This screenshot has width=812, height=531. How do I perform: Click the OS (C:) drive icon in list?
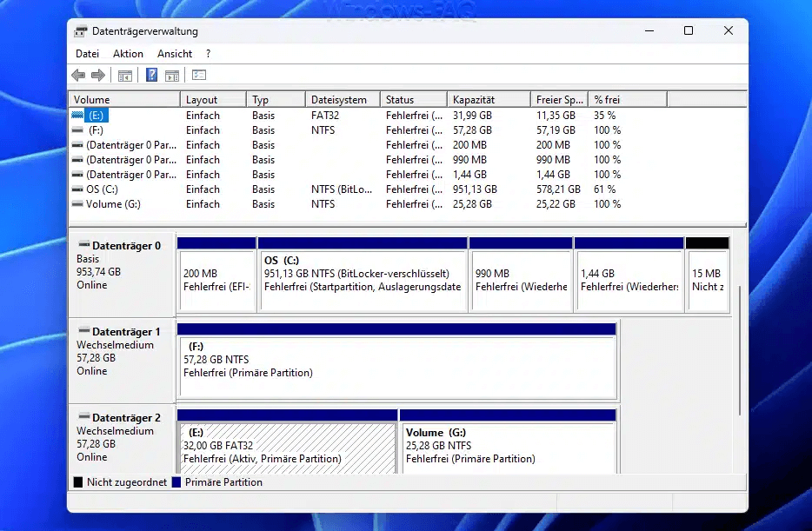pyautogui.click(x=78, y=189)
